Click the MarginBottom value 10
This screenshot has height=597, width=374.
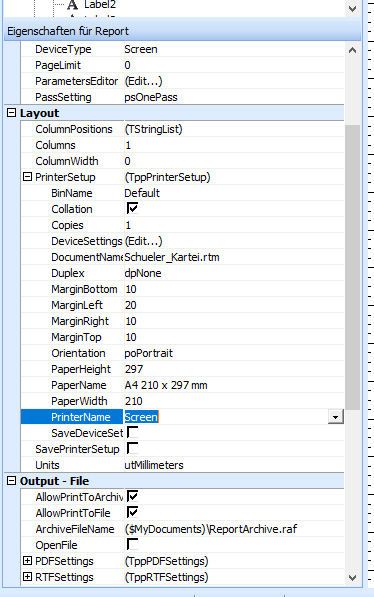131,289
